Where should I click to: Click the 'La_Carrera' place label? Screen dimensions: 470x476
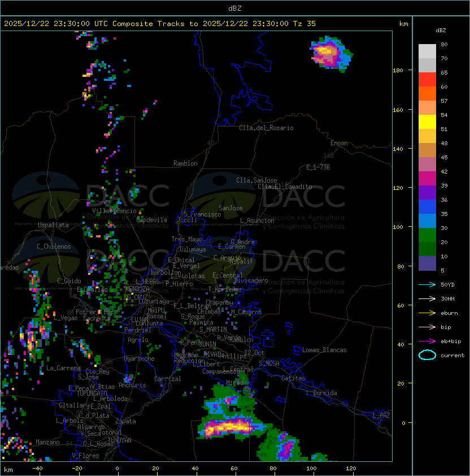(x=64, y=368)
